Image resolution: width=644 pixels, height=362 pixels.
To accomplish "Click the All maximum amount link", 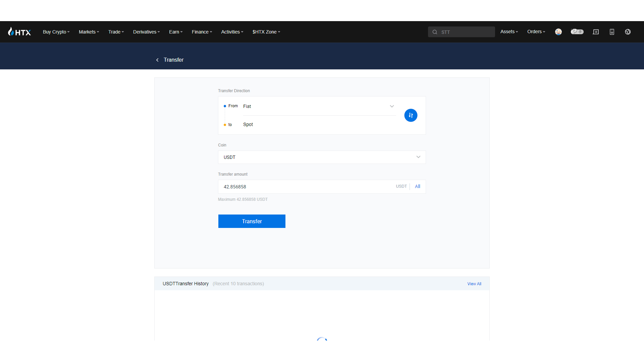I will (418, 186).
